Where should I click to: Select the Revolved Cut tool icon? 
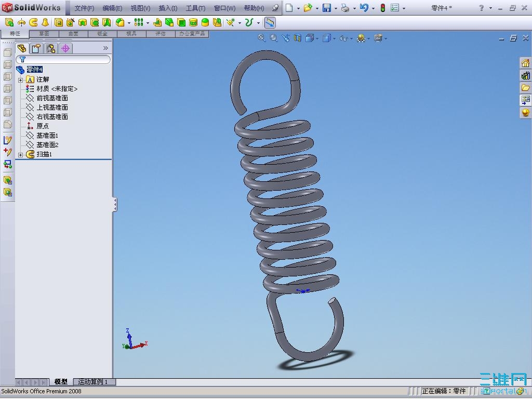click(x=83, y=23)
